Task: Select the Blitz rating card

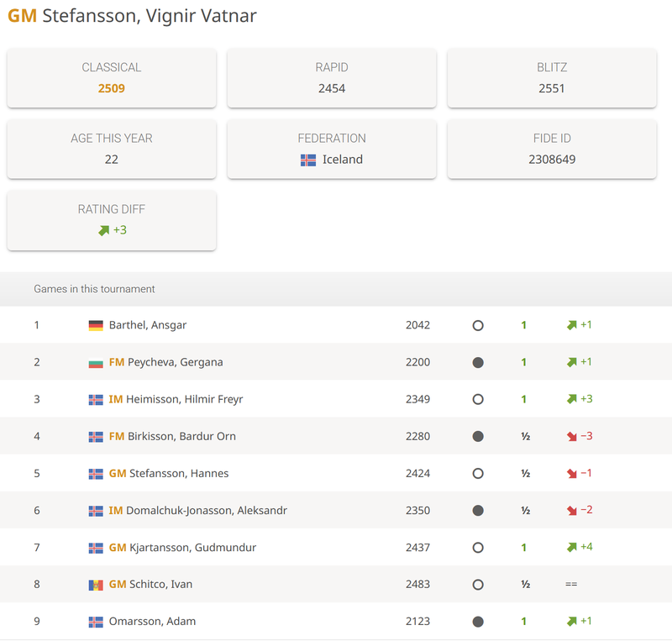Action: 552,78
